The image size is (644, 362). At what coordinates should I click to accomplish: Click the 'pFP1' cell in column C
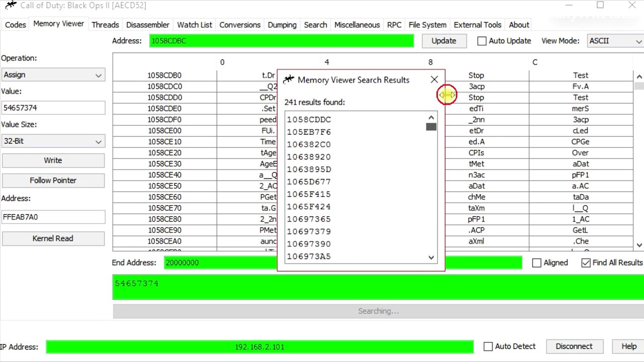tap(580, 175)
